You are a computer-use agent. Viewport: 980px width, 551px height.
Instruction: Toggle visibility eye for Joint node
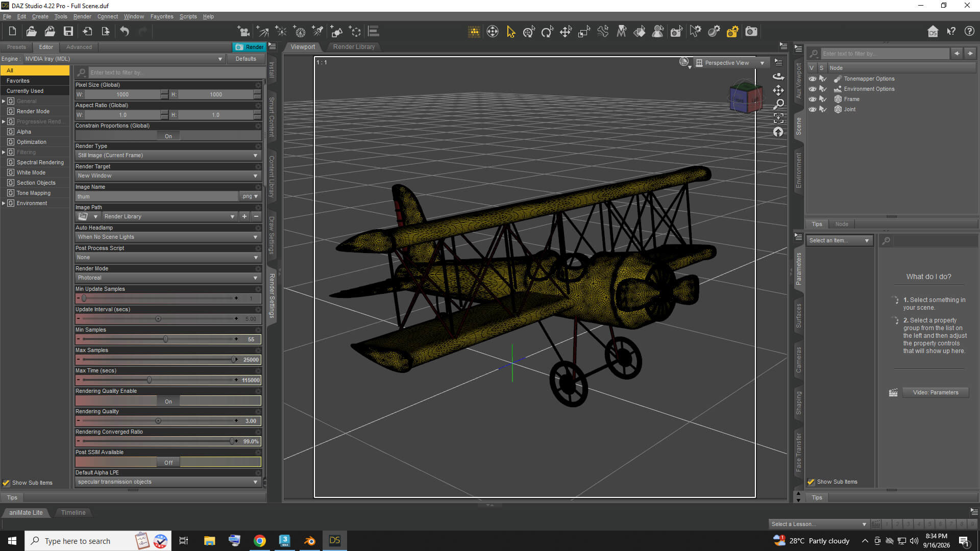point(813,109)
